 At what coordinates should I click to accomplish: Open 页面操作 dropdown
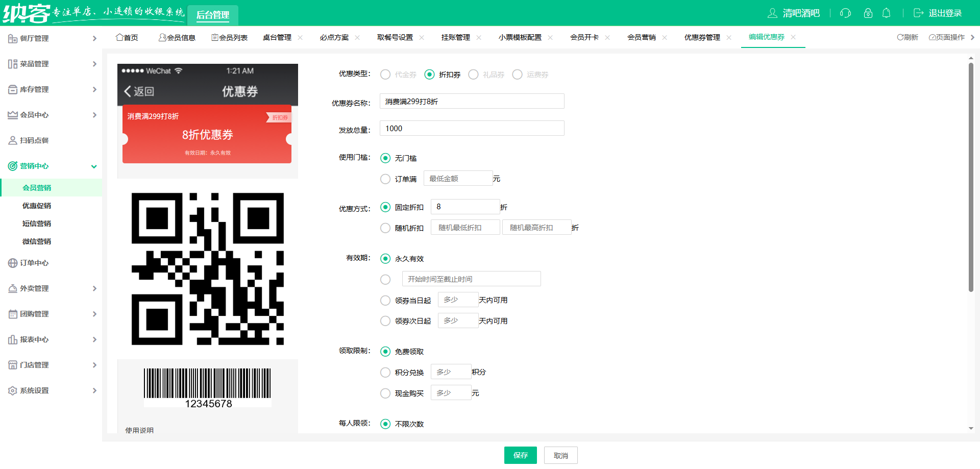(x=947, y=37)
